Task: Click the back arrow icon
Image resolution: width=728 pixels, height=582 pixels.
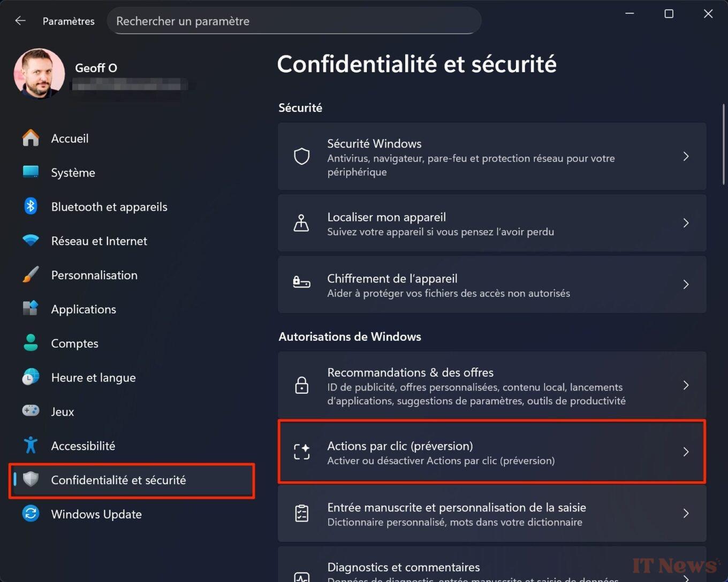Action: pyautogui.click(x=20, y=20)
